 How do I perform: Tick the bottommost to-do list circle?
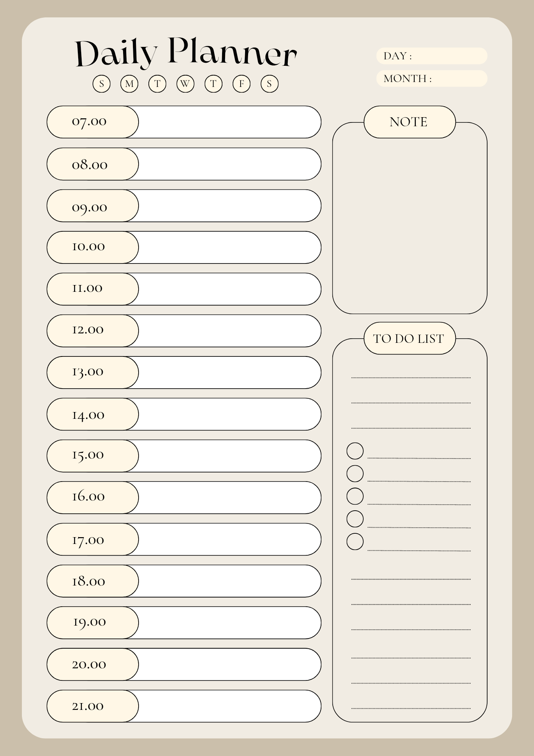click(355, 542)
